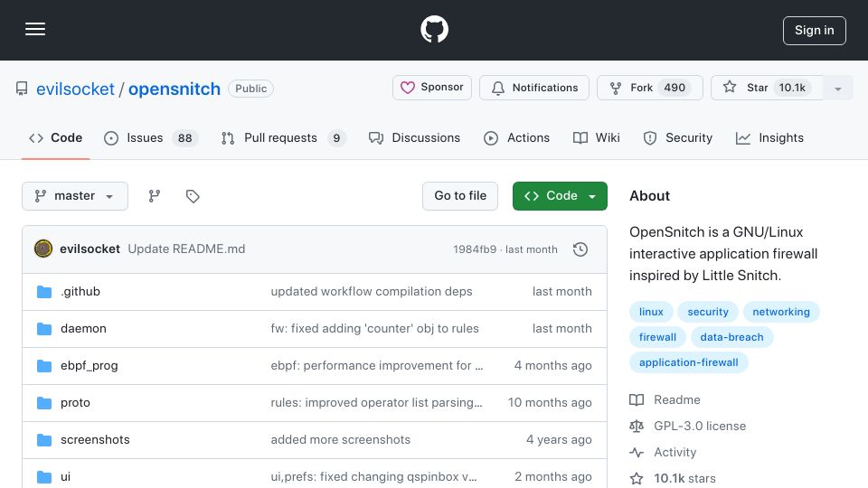Open 'rules: improved operator list parsing' commit
Viewport: 868px width, 488px height.
pos(376,403)
